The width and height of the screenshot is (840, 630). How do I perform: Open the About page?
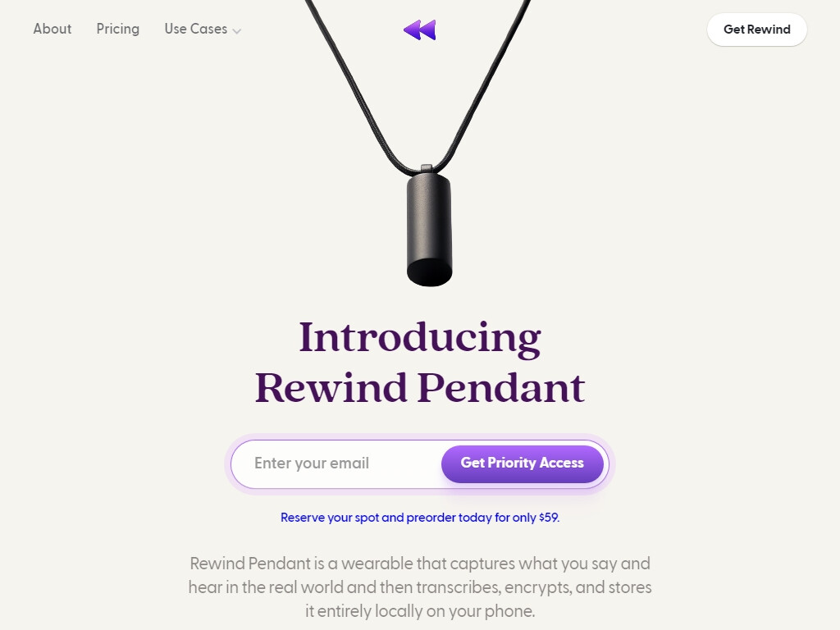tap(52, 29)
